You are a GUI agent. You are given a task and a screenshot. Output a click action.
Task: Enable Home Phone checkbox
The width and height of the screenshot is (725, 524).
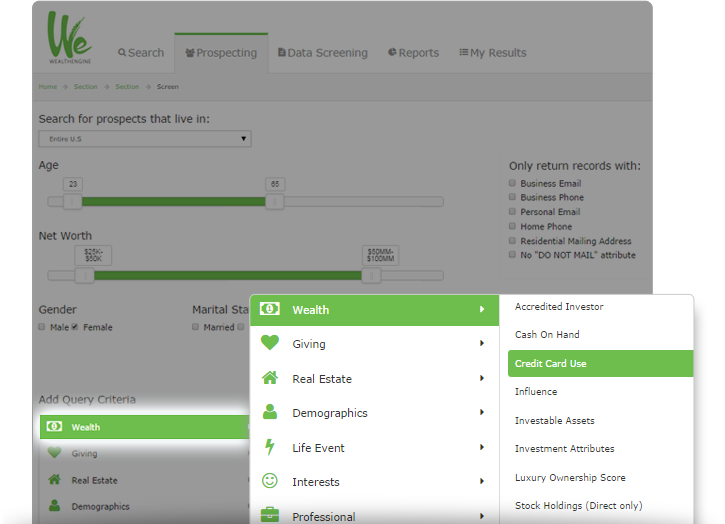pos(512,226)
